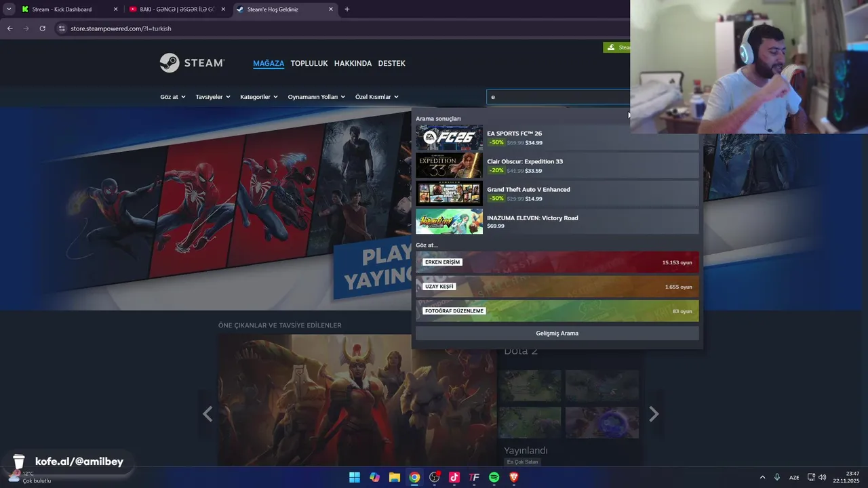Open Copilot from the taskbar
Screen dimensions: 868x488
pos(374,477)
